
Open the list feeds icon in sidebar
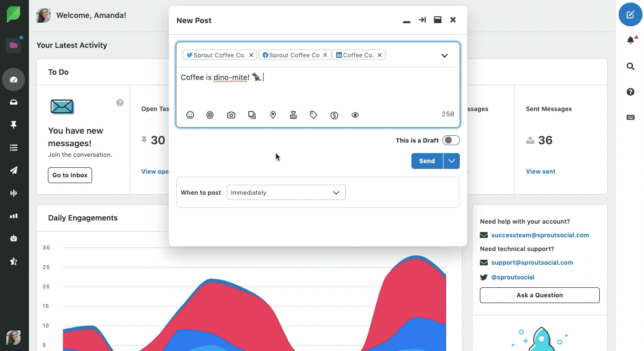14,148
